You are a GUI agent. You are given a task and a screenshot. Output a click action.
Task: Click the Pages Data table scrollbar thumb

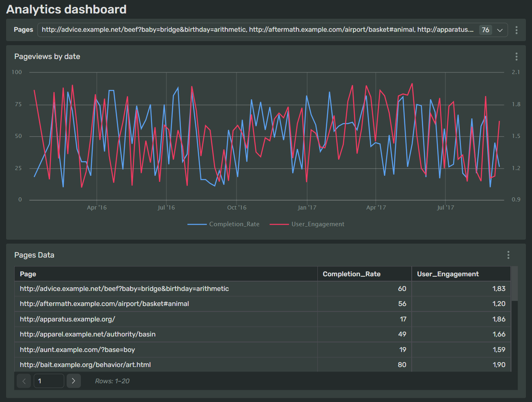point(515,284)
